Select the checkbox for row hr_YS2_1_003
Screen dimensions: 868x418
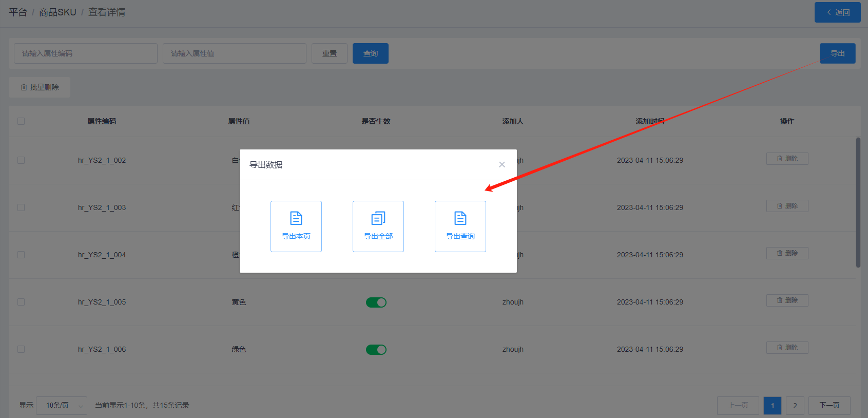(21, 207)
